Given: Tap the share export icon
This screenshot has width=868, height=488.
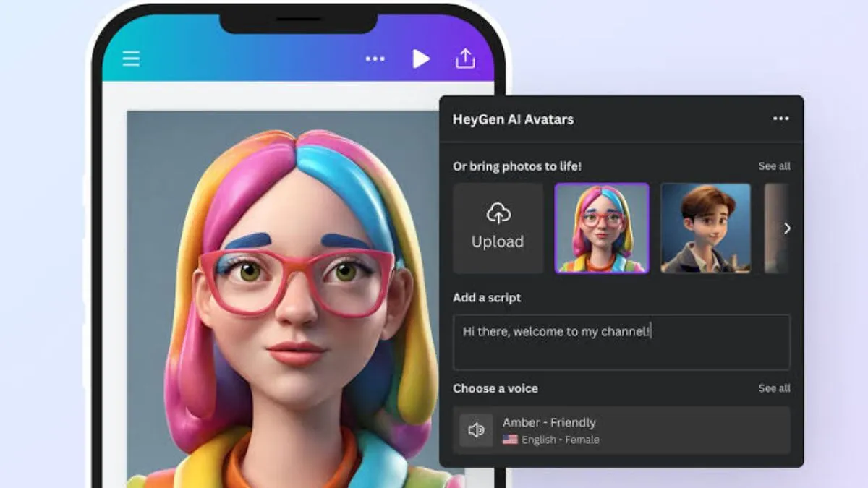Looking at the screenshot, I should click(465, 59).
